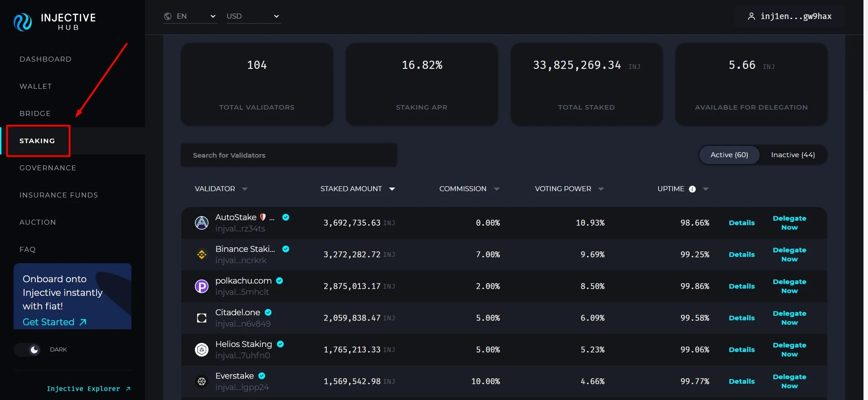The image size is (868, 400).
Task: Click polkachu.com's verified checkmark badge
Action: 280,281
